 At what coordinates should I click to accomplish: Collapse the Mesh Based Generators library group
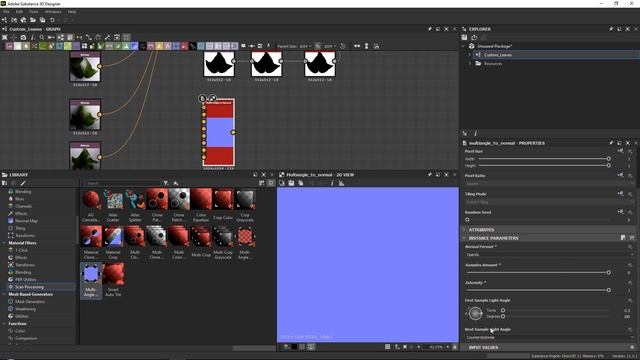[4, 294]
